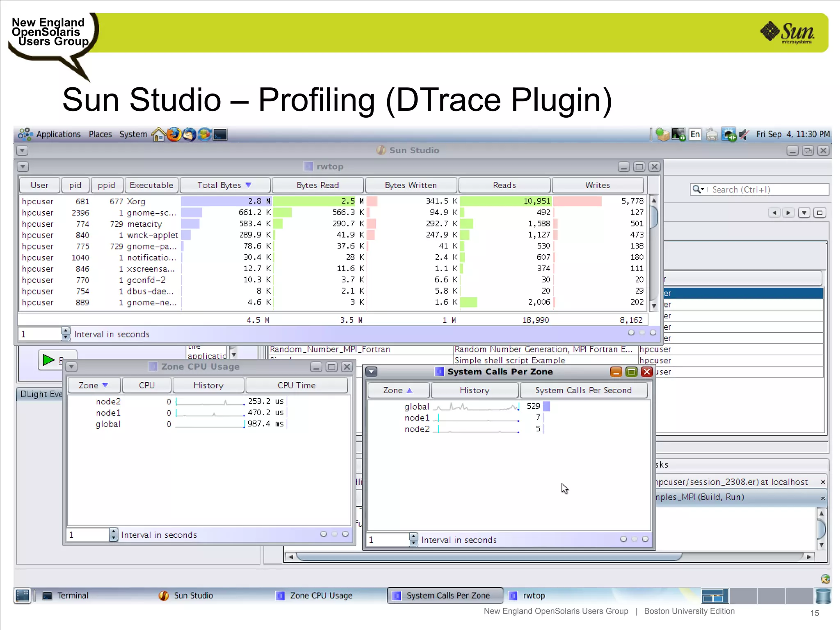Open the rwtop window menu arrow
The height and width of the screenshot is (630, 840).
(23, 167)
